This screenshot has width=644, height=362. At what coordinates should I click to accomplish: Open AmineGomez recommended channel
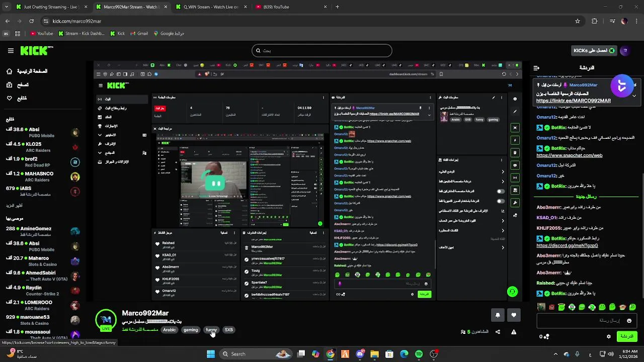[43, 231]
